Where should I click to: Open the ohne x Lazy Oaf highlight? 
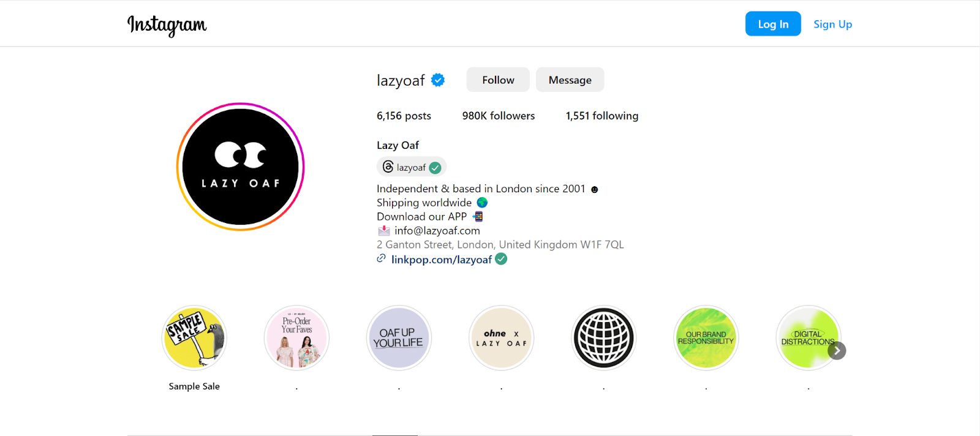(x=501, y=338)
